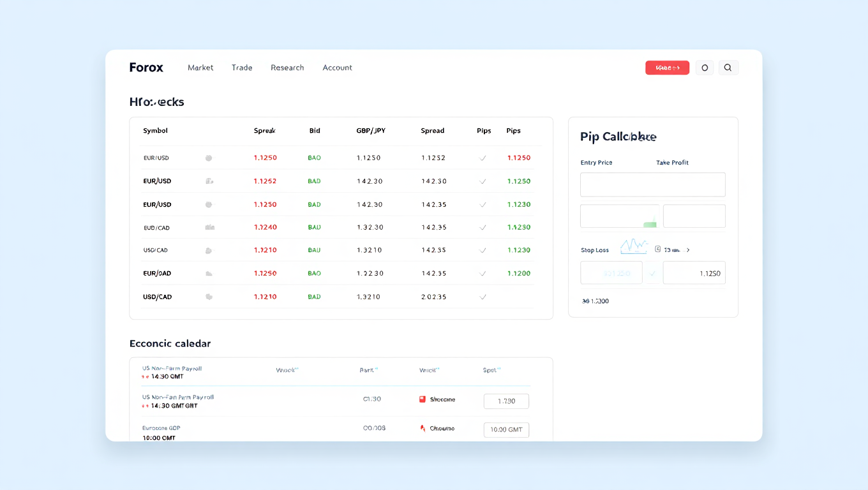Toggle the checkmark in the first EUR/USD row
Image resolution: width=868 pixels, height=490 pixels.
pos(483,158)
